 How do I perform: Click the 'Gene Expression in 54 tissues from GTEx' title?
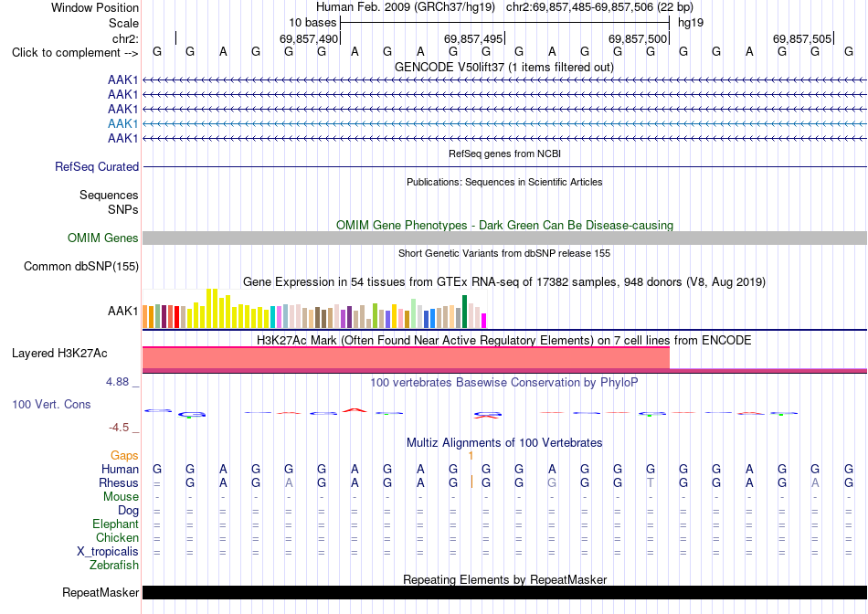[x=504, y=281]
